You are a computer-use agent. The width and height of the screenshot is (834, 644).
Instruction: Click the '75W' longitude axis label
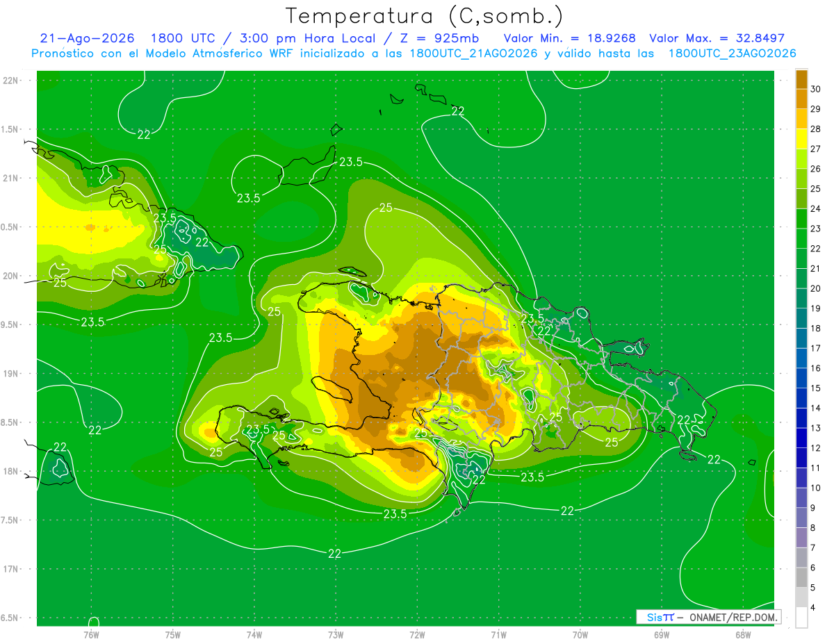coord(173,634)
